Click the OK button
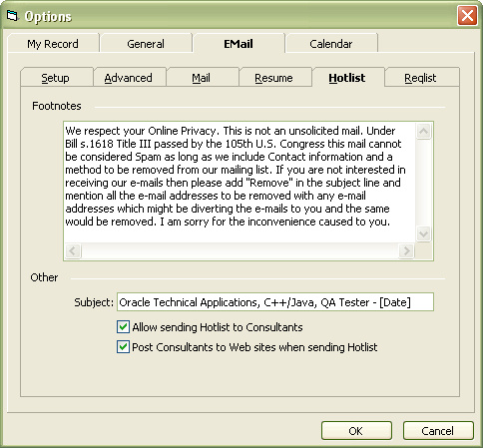Screen dimensions: 483x448 [x=356, y=431]
